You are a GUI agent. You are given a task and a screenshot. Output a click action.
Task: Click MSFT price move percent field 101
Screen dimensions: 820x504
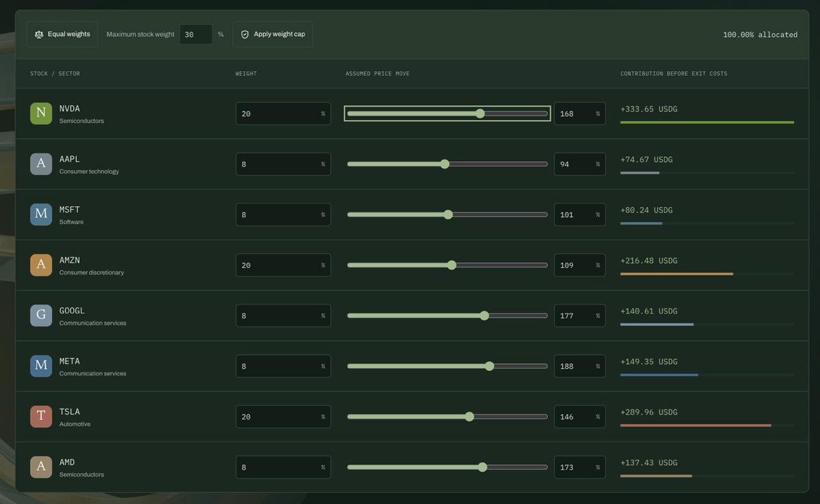579,214
